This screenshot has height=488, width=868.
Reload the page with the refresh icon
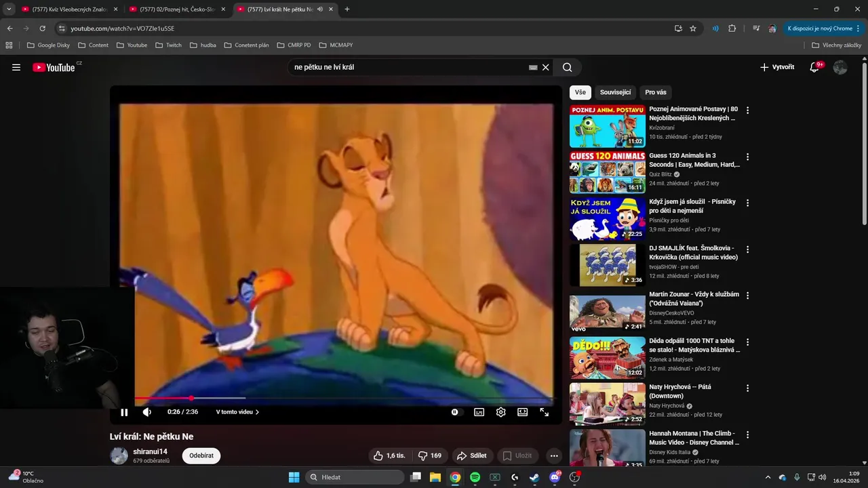[42, 28]
